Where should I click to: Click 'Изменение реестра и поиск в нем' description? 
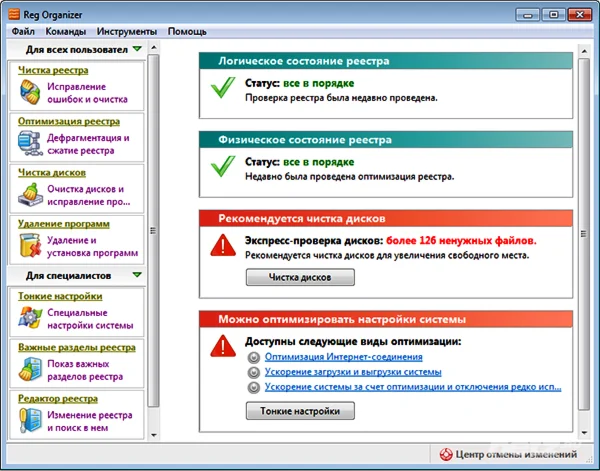[x=90, y=422]
